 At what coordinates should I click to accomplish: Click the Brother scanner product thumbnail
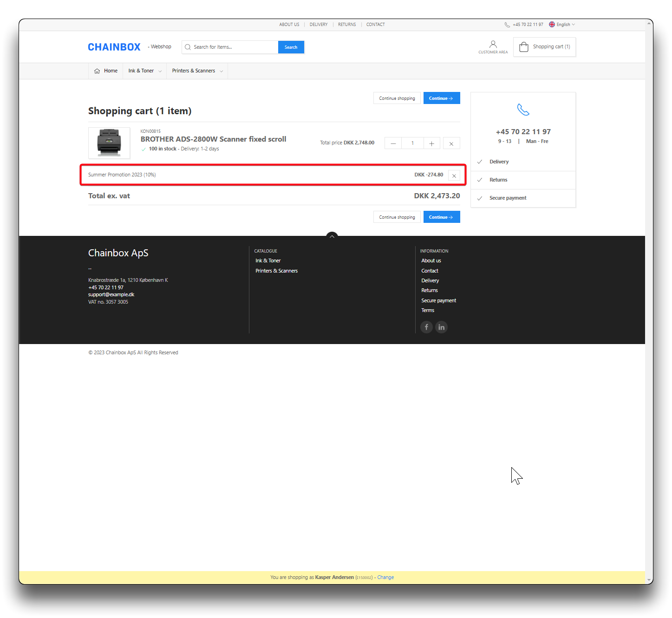pos(109,143)
